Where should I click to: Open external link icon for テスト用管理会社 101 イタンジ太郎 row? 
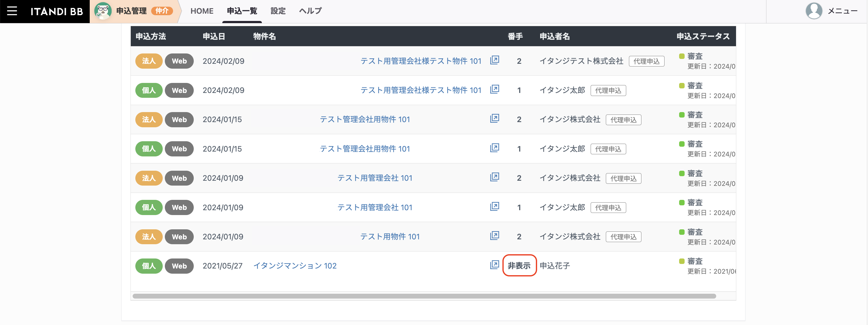[x=494, y=207]
